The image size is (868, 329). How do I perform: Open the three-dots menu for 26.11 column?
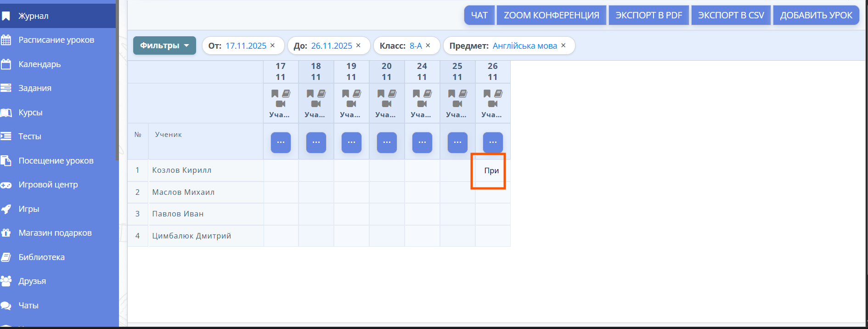493,142
